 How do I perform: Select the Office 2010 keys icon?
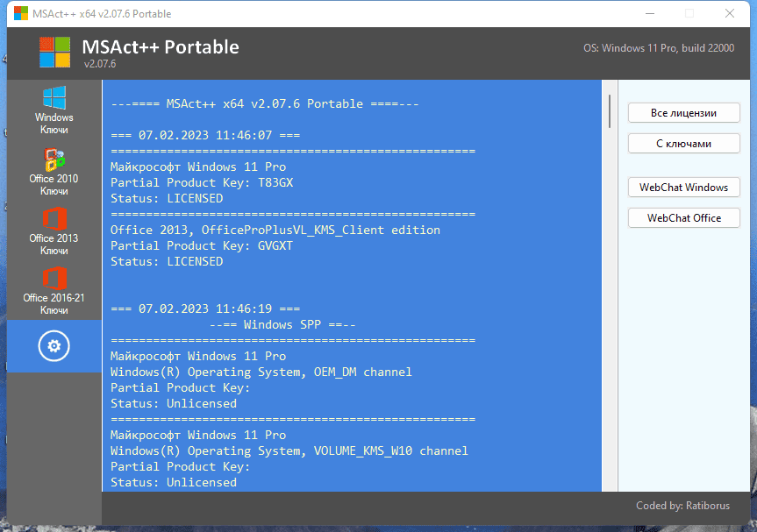tap(54, 171)
